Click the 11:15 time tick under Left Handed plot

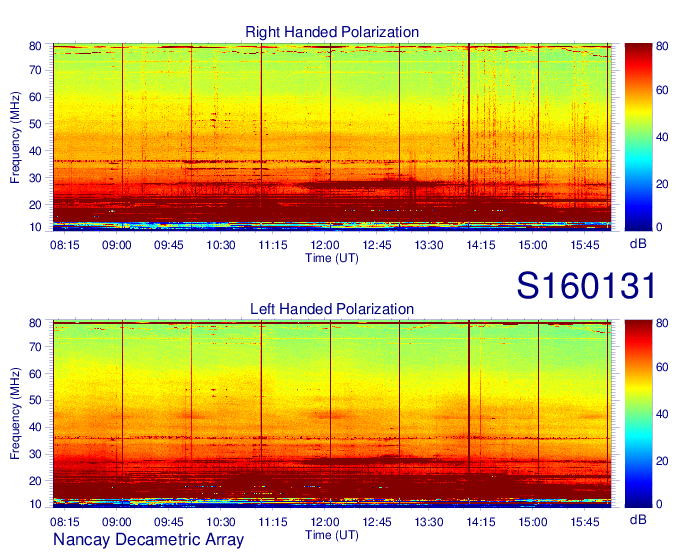tap(273, 522)
